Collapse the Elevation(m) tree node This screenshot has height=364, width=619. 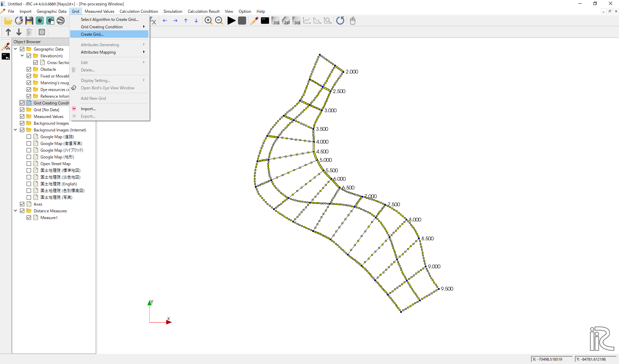tap(22, 56)
